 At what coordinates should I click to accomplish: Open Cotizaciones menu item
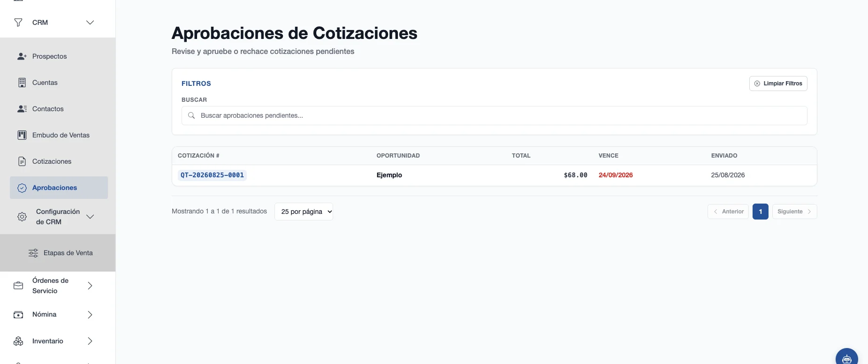(59, 161)
